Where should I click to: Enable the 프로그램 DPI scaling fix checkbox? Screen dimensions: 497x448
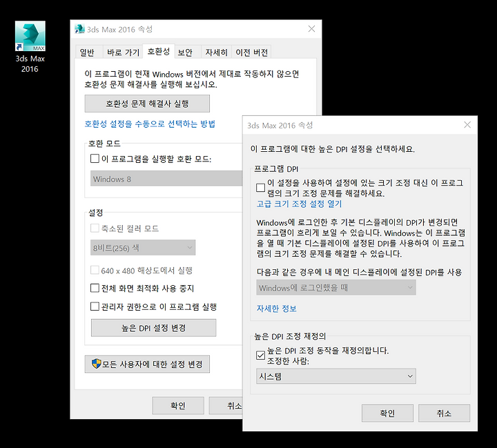260,188
